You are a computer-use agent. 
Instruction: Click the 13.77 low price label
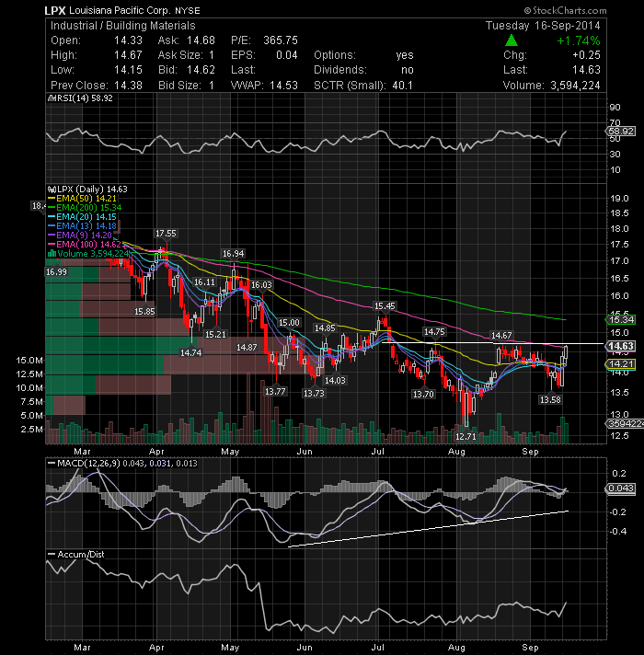(275, 391)
